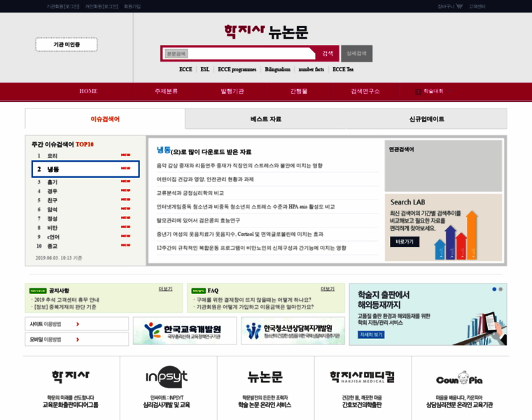Select the second gray carousel dot

pyautogui.click(x=500, y=289)
